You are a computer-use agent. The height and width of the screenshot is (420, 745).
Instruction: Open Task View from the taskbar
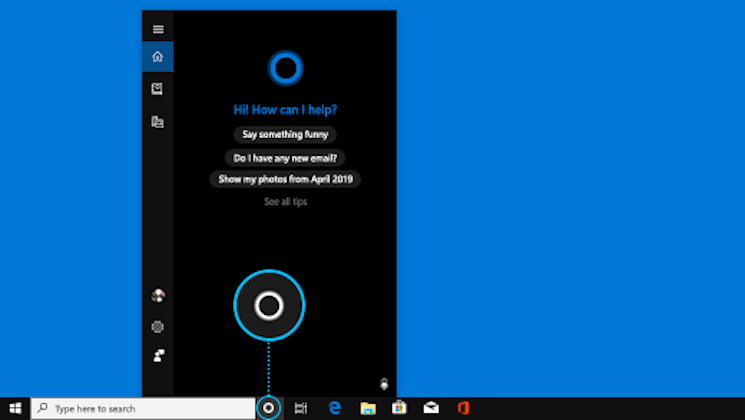point(301,408)
